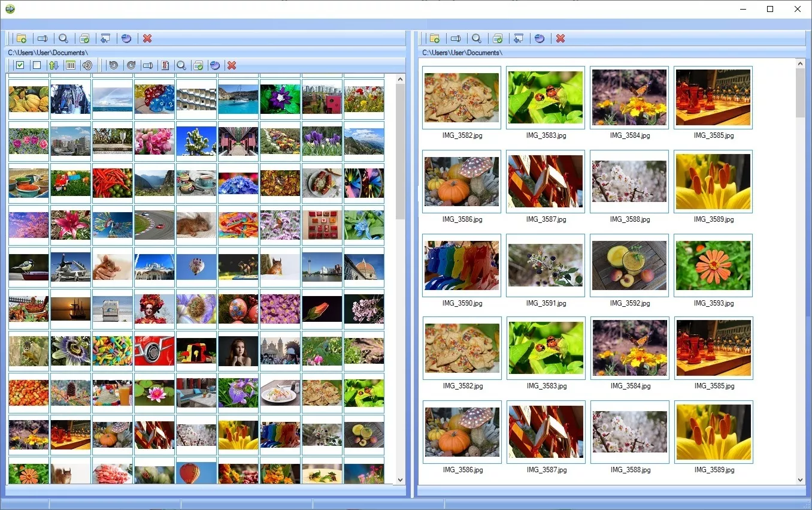Click the pie chart statistics icon, right panel
Image resolution: width=812 pixels, height=510 pixels.
tap(540, 38)
